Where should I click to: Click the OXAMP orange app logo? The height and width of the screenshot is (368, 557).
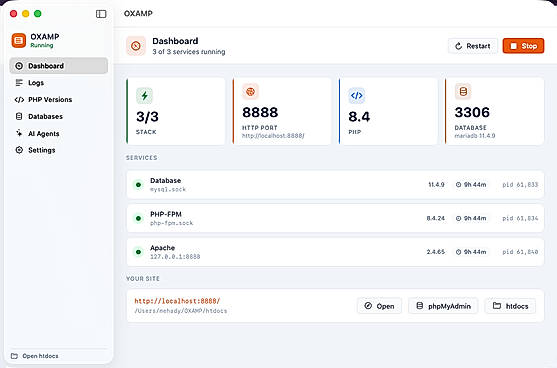18,40
